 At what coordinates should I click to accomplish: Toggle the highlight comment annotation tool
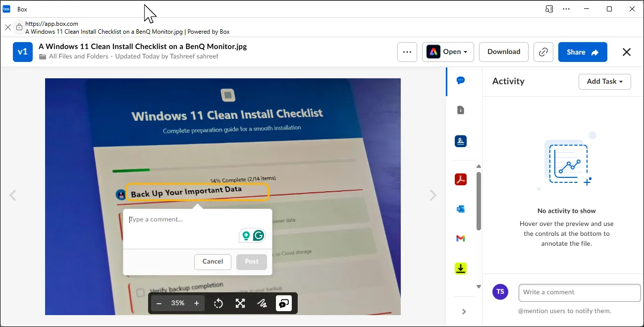[284, 303]
